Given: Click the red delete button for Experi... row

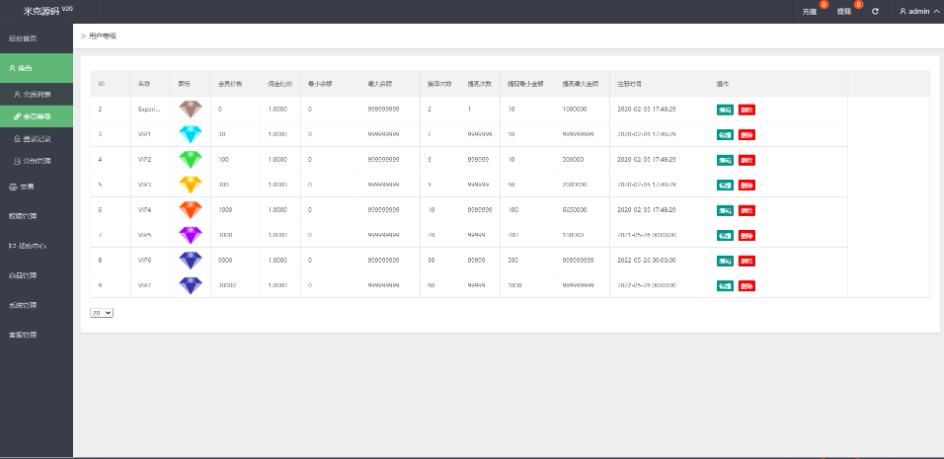Looking at the screenshot, I should click(747, 110).
